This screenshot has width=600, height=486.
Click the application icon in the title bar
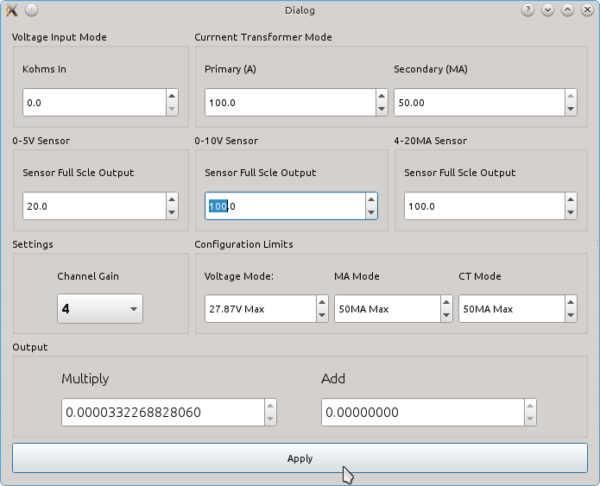pos(12,10)
